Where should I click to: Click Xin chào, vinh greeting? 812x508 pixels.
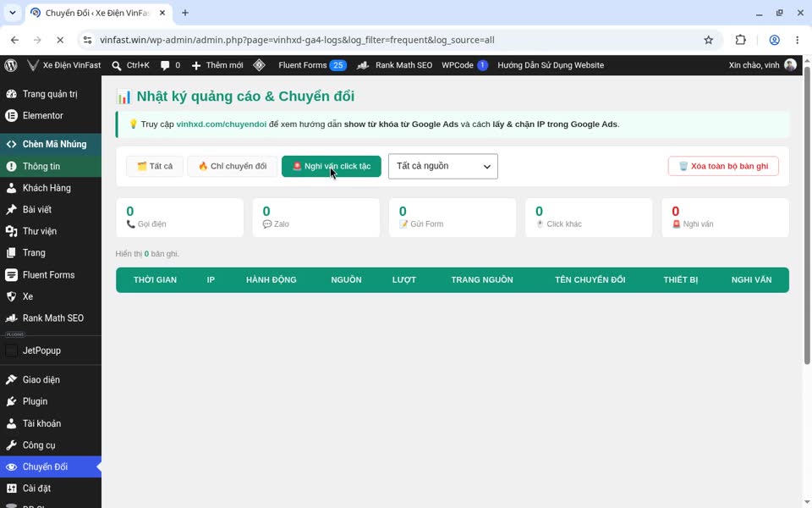point(754,65)
